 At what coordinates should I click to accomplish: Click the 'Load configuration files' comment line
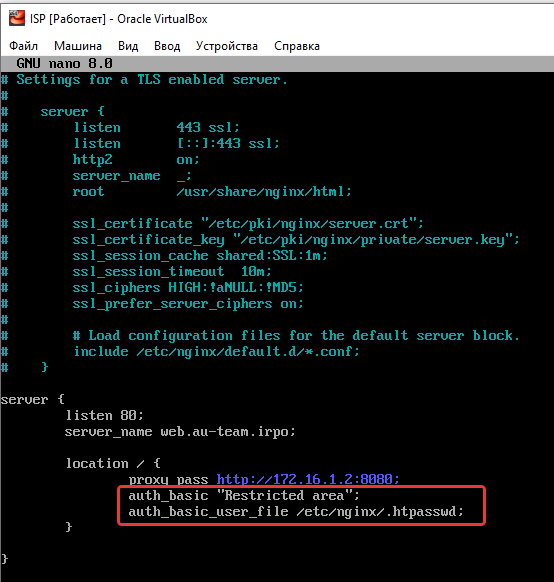click(x=296, y=336)
